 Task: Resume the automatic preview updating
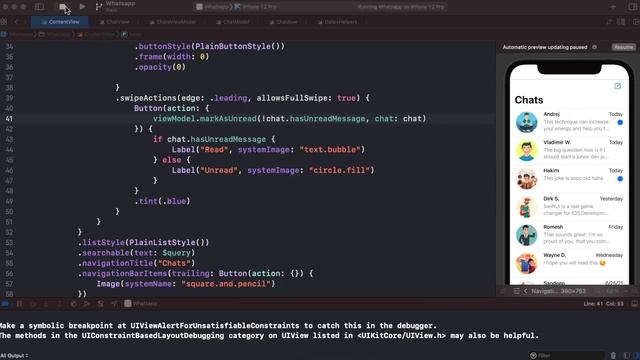tap(624, 47)
